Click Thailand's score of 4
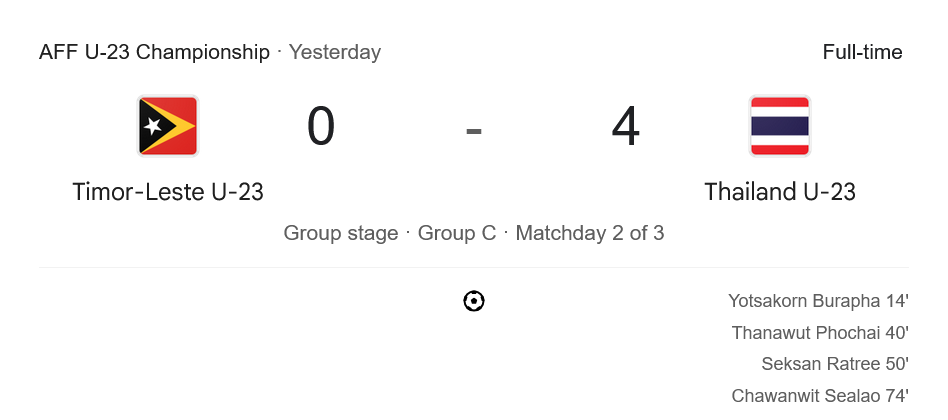The image size is (948, 420). point(626,127)
